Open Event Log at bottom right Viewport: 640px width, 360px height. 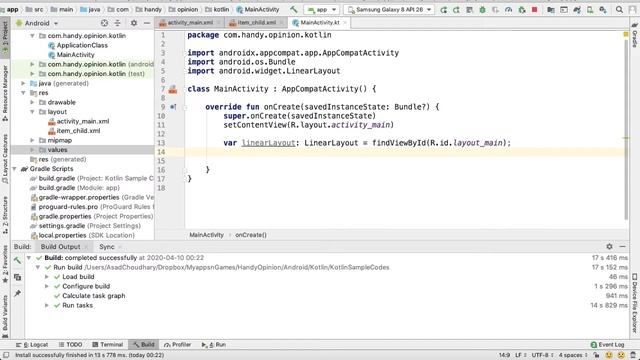[x=607, y=344]
